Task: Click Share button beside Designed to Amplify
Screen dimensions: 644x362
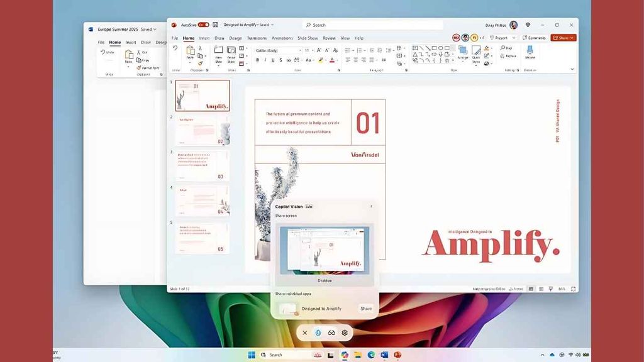Action: point(366,309)
